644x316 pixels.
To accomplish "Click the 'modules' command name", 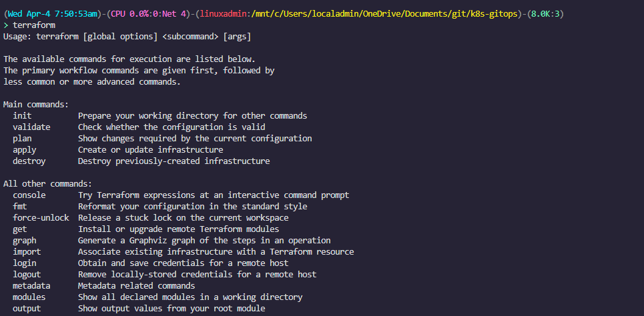I will click(29, 297).
